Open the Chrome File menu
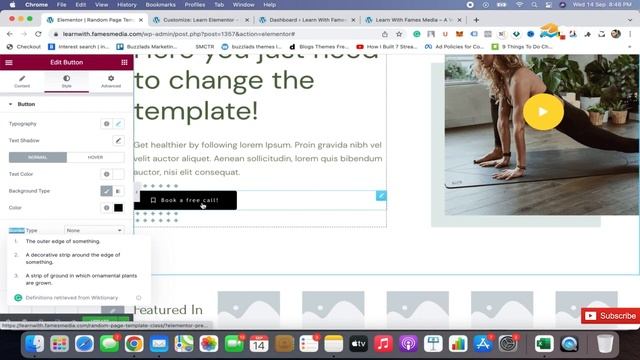 [61, 4]
